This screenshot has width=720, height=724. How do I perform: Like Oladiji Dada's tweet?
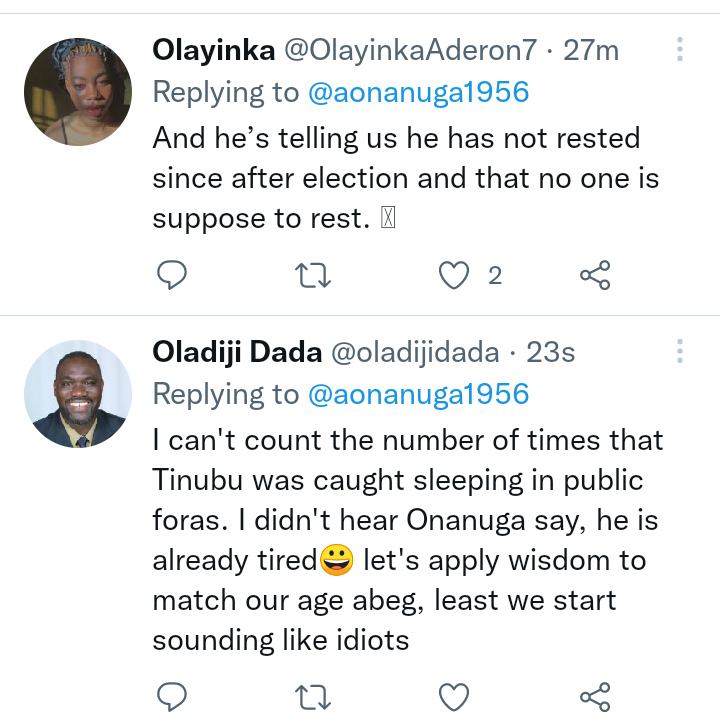pyautogui.click(x=454, y=697)
